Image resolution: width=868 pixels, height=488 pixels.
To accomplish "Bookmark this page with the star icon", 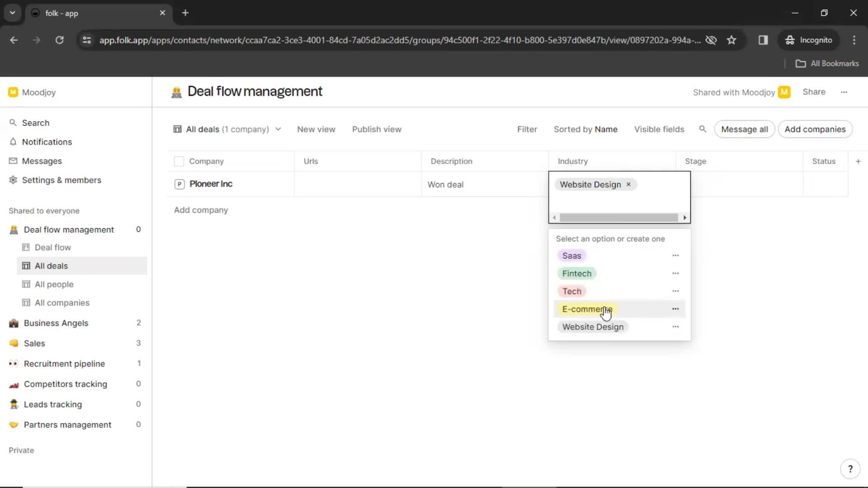I will click(731, 40).
